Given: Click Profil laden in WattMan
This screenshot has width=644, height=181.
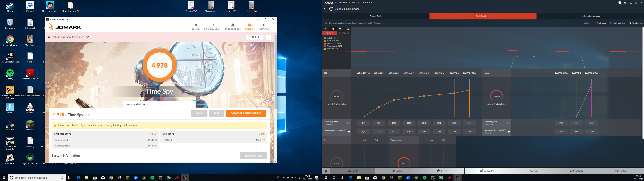Looking at the screenshot, I should point(600,23).
